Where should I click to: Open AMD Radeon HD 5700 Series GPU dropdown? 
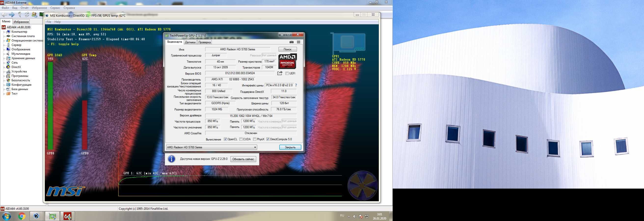coord(212,147)
